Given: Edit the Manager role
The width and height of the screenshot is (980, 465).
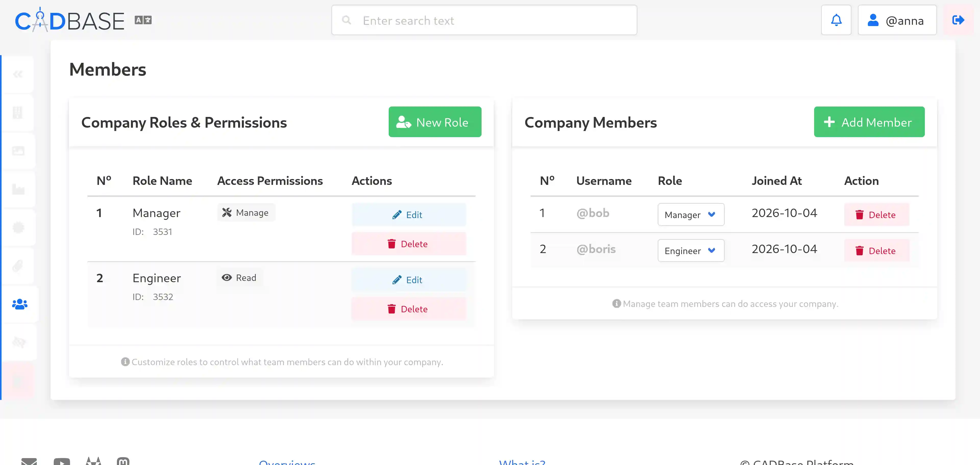Looking at the screenshot, I should (x=409, y=214).
